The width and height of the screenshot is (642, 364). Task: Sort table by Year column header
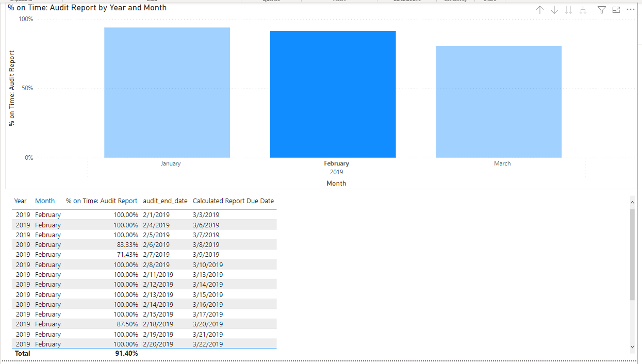(x=20, y=201)
